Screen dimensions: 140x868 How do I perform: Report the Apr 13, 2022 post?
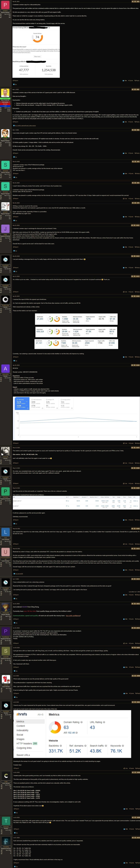click(x=15, y=292)
